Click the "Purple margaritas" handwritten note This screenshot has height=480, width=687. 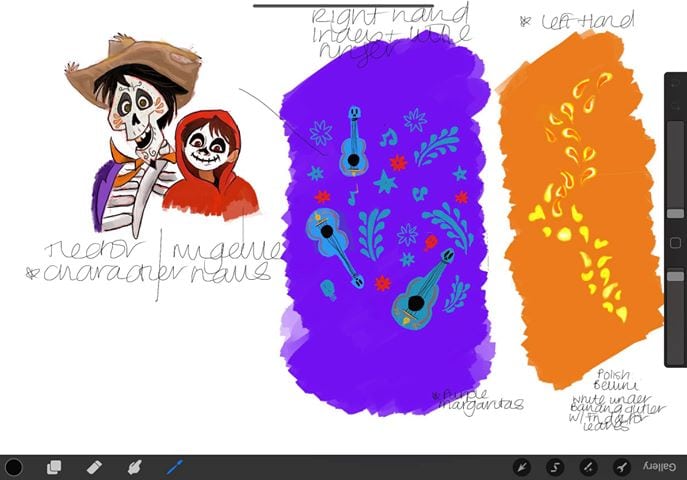tap(478, 401)
